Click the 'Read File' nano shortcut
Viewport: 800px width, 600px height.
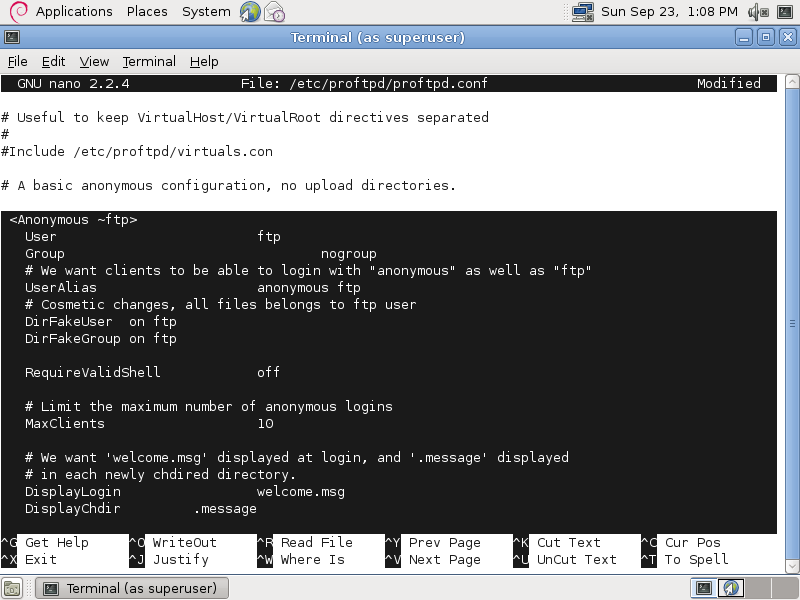tap(316, 542)
